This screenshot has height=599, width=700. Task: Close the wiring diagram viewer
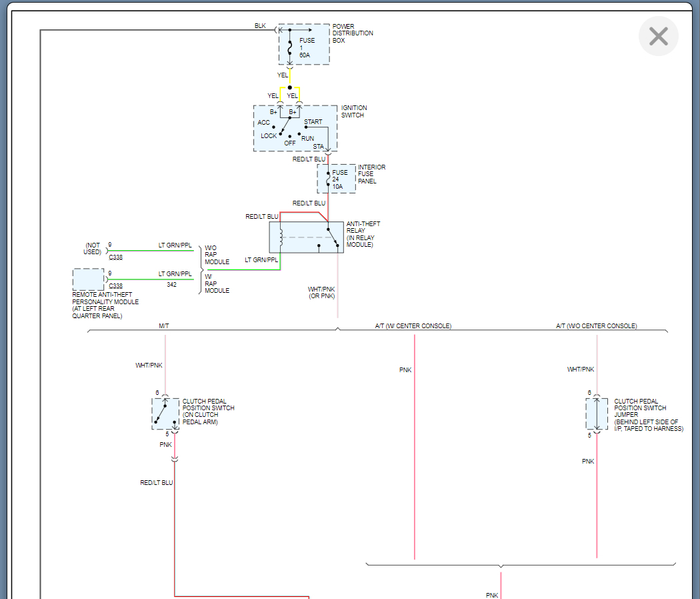(658, 36)
